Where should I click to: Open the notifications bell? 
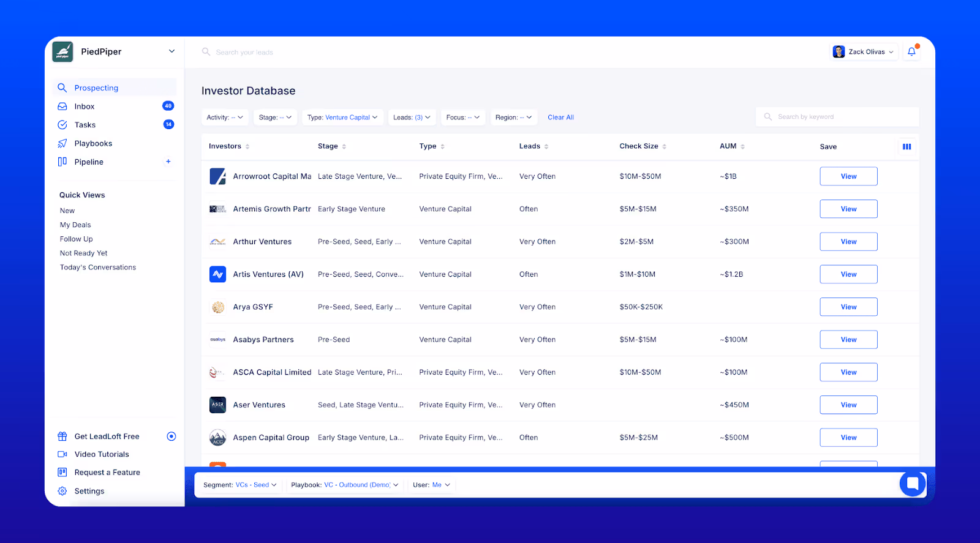911,52
